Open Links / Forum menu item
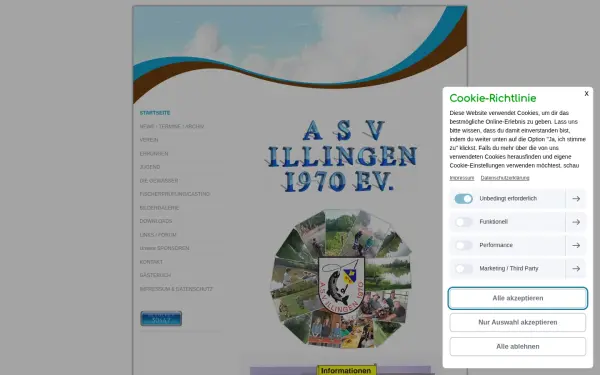Viewport: 600px width, 375px height. (x=158, y=235)
